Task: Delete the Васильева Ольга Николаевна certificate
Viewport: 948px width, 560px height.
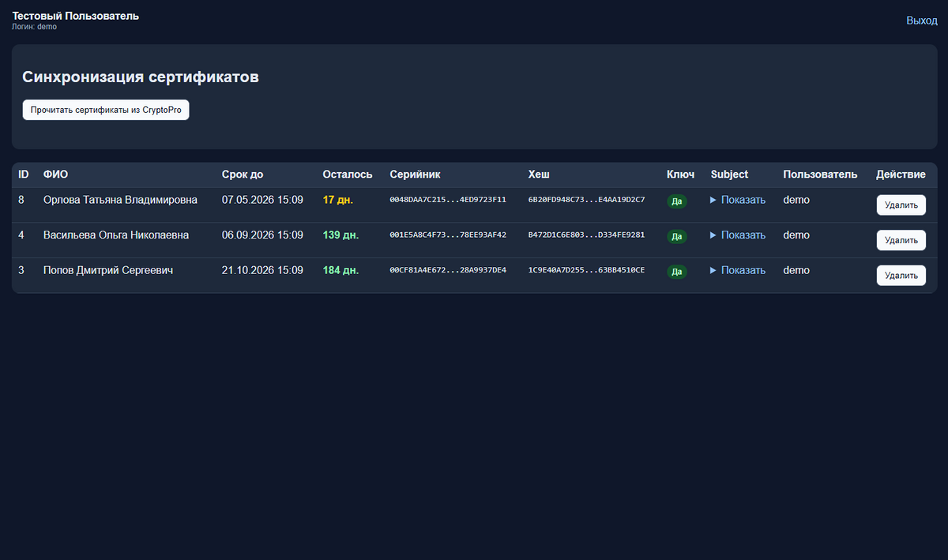Action: [x=901, y=240]
